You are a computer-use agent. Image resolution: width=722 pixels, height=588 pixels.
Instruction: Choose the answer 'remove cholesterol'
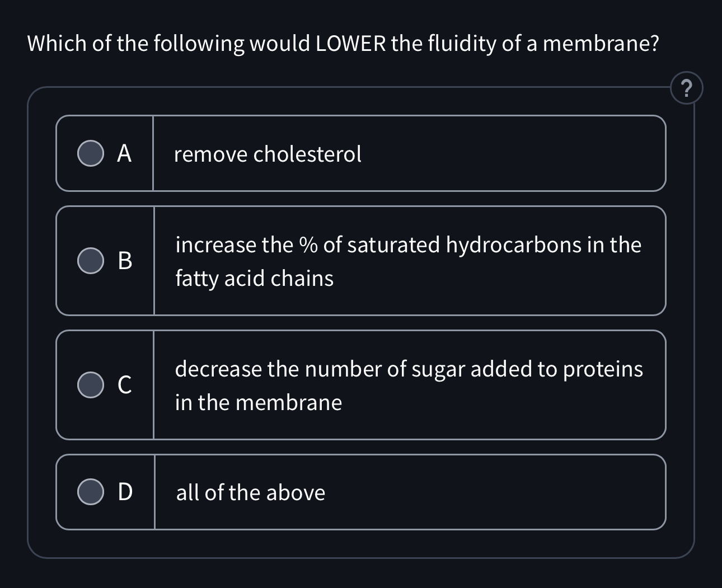tap(268, 154)
